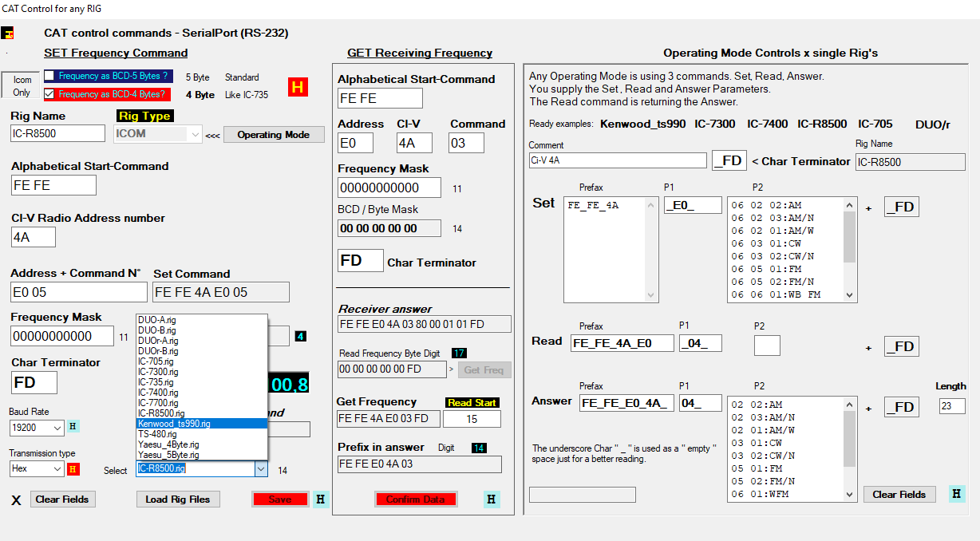Viewport: 980px width, 541px height.
Task: Click the Answer row Prefax field FE_FE_E0_4A_
Action: (626, 403)
